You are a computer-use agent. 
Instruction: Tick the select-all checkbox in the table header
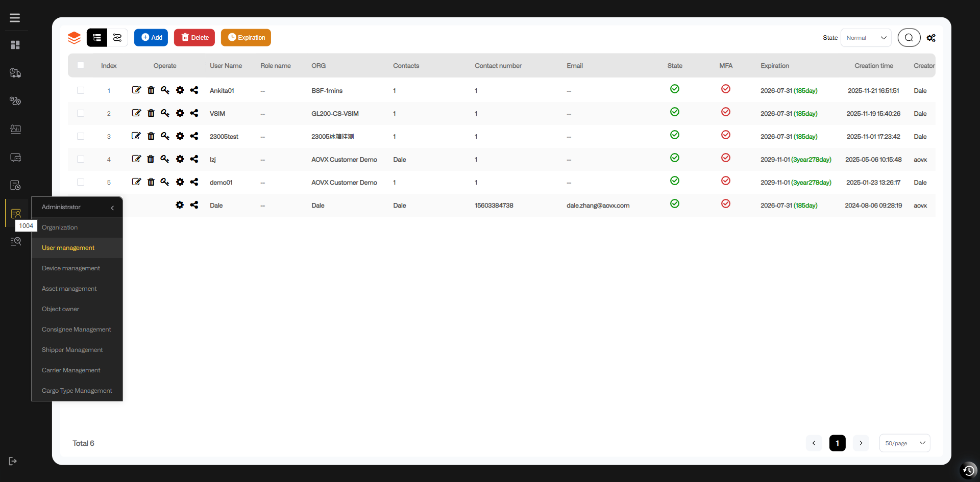[81, 65]
